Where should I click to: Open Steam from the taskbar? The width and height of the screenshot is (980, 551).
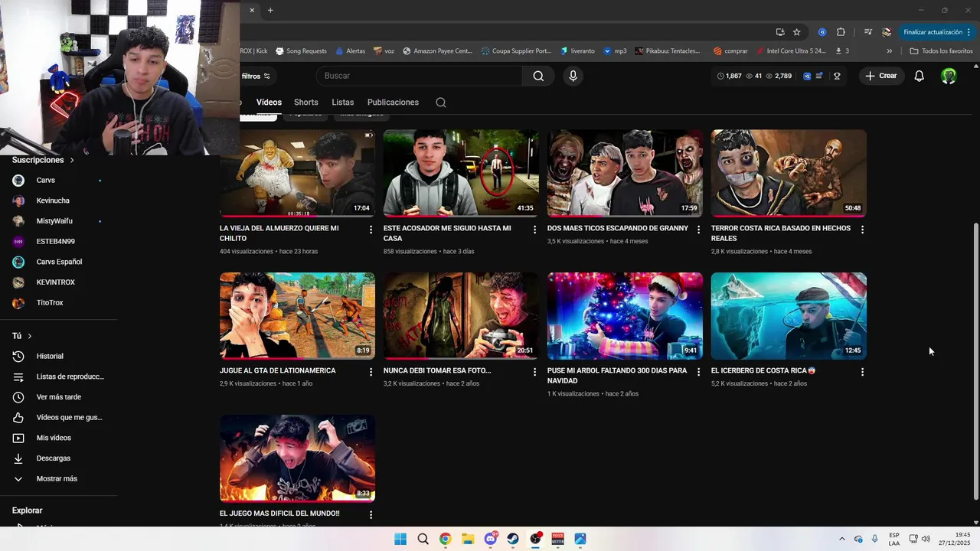pyautogui.click(x=513, y=539)
